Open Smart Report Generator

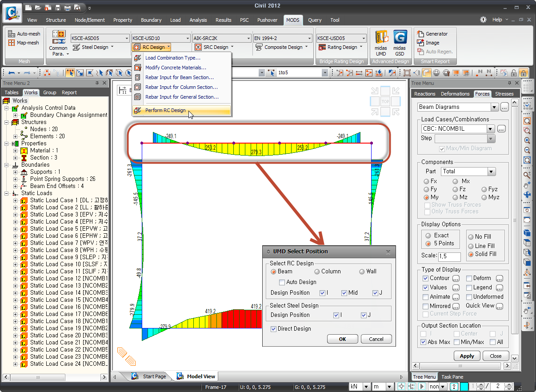(432, 34)
